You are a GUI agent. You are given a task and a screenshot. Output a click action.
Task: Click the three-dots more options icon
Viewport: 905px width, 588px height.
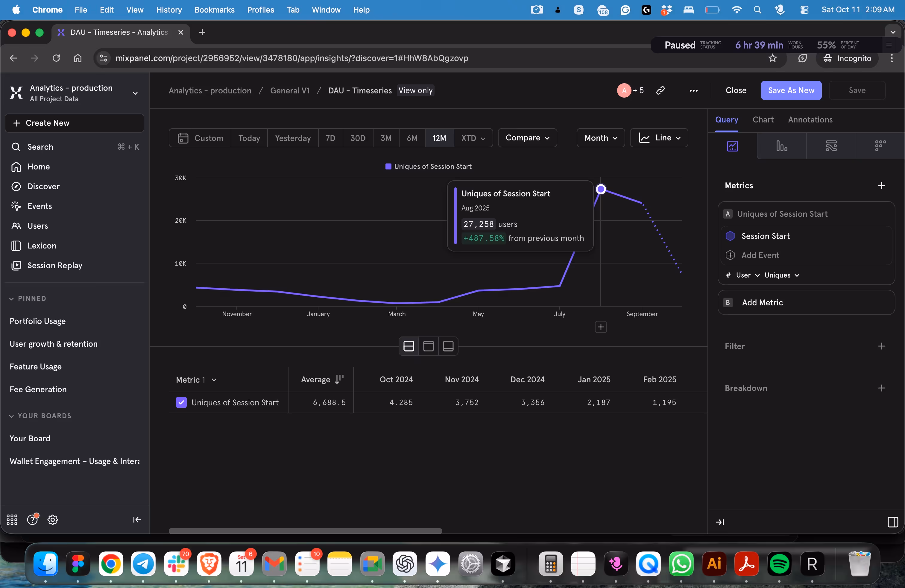click(x=694, y=90)
